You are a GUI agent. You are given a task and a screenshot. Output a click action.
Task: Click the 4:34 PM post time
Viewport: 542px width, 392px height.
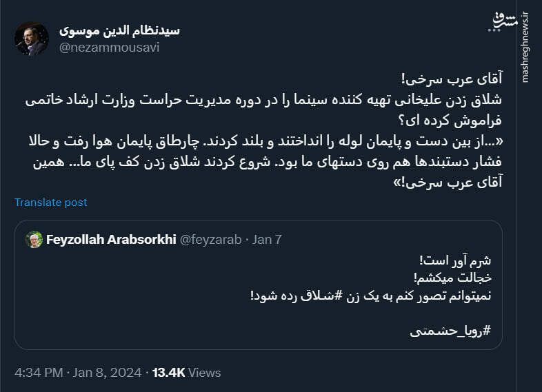[39, 372]
